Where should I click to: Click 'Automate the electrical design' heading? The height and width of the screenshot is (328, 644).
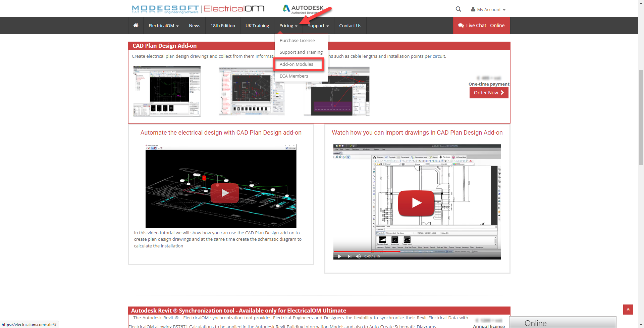click(x=221, y=133)
